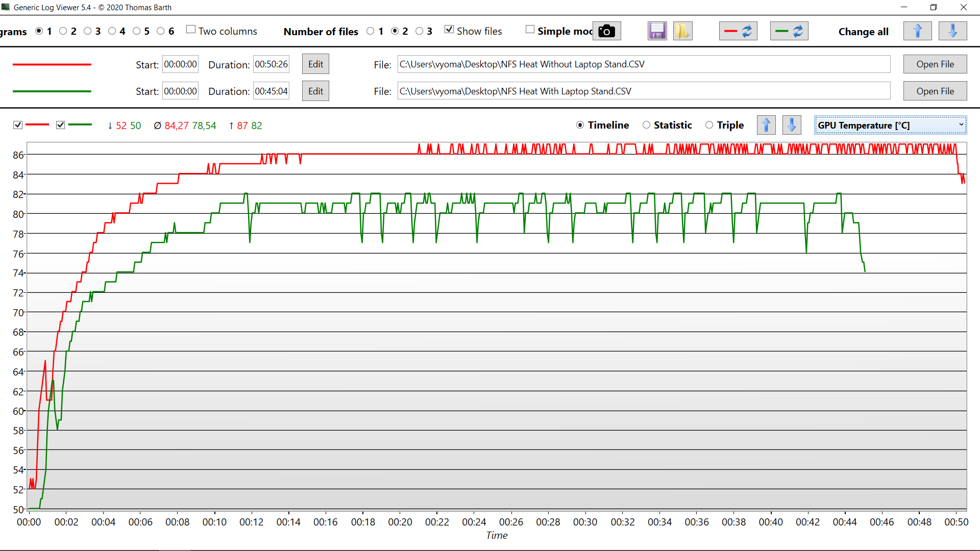980x551 pixels.
Task: Select 5 diagrams radio button
Action: pyautogui.click(x=137, y=31)
